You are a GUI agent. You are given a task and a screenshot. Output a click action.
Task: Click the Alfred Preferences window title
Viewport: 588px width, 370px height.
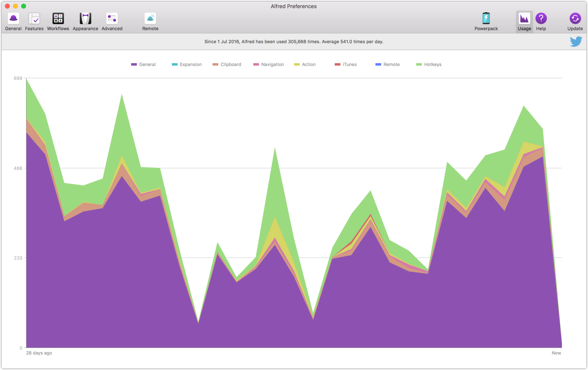point(294,6)
